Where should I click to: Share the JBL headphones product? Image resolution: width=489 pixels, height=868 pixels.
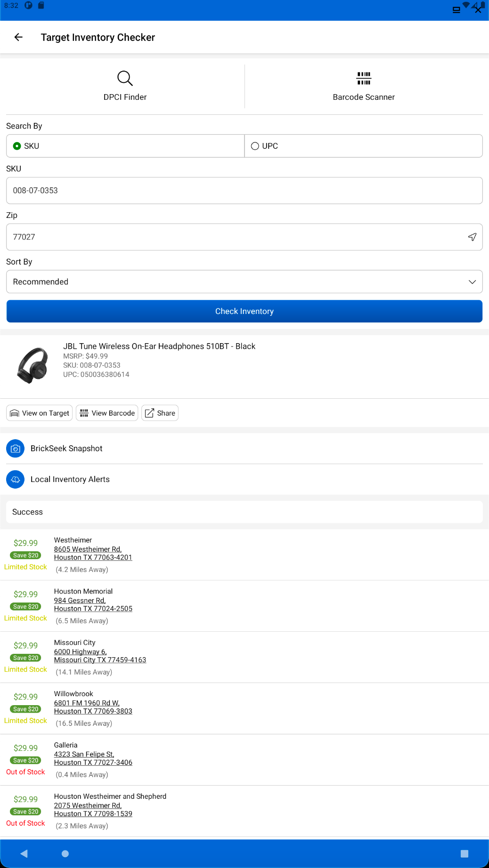tap(160, 413)
